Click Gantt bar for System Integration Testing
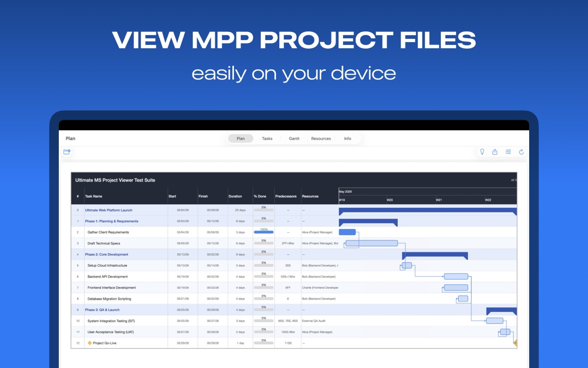 [495, 320]
